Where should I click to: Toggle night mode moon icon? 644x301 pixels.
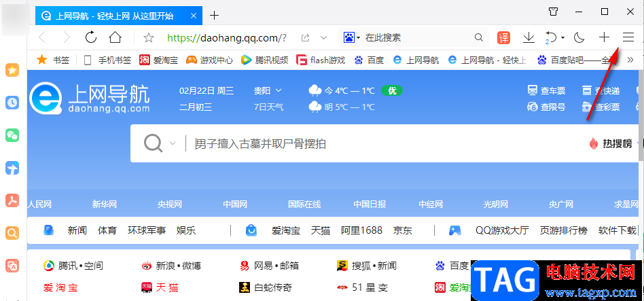(579, 38)
